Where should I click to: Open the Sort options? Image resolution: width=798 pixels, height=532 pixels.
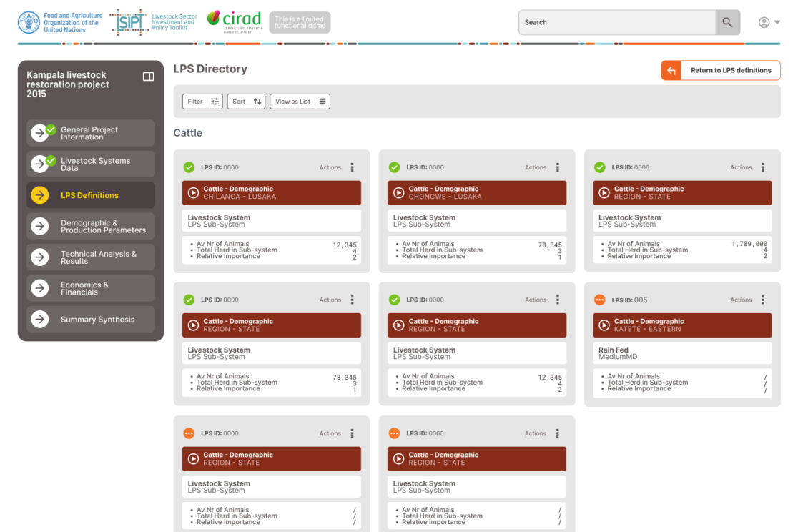click(x=247, y=102)
